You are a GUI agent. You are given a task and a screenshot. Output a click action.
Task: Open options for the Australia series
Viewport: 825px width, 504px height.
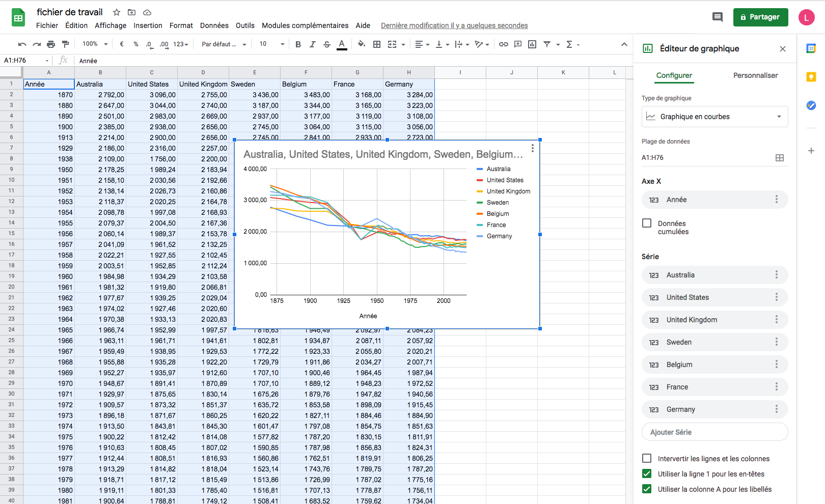point(776,275)
